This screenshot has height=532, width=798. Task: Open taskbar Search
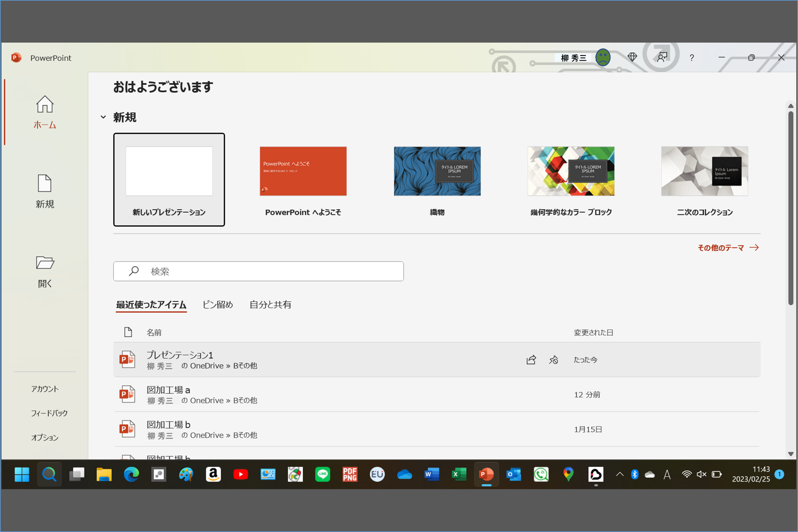49,474
